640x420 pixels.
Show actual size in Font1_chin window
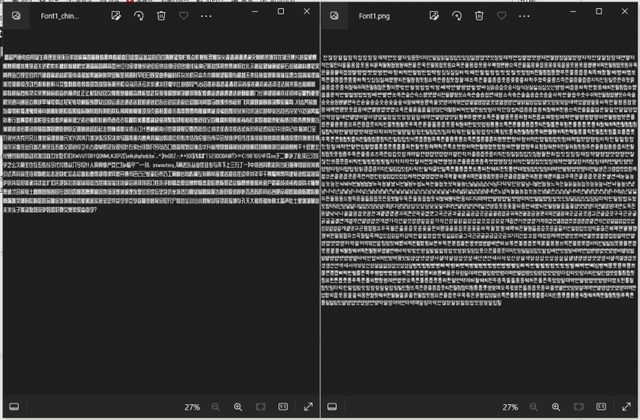tap(283, 407)
